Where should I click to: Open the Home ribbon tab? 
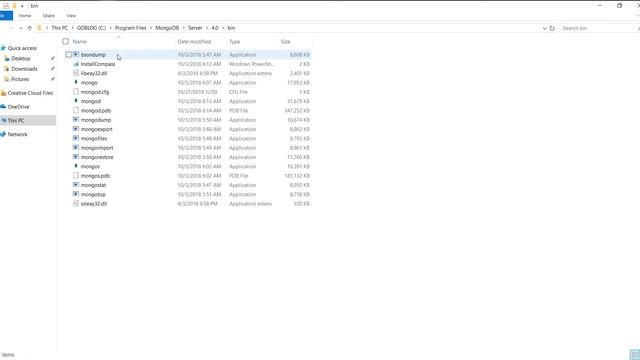[x=25, y=16]
